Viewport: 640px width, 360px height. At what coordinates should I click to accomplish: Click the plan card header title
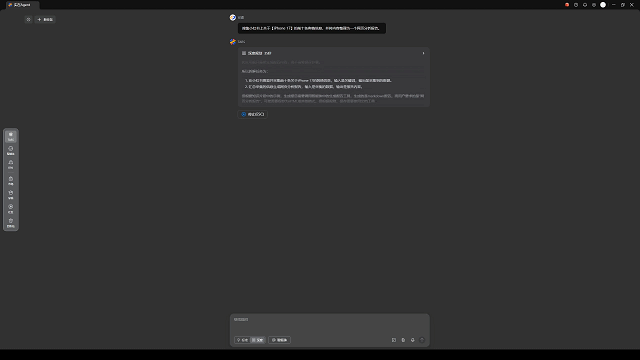click(x=259, y=53)
